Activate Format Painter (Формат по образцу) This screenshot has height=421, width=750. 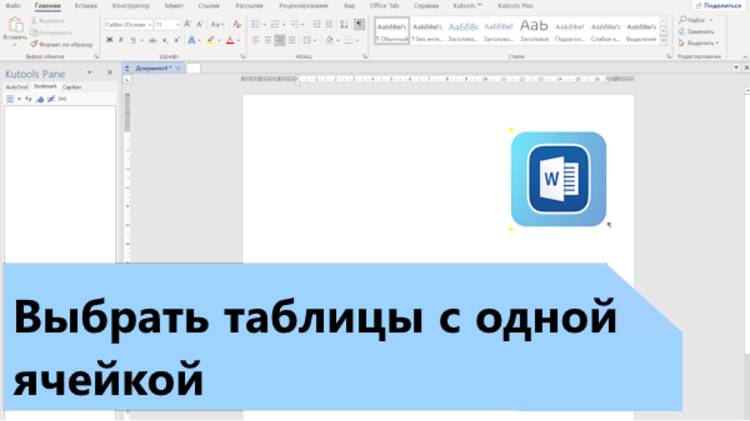61,44
